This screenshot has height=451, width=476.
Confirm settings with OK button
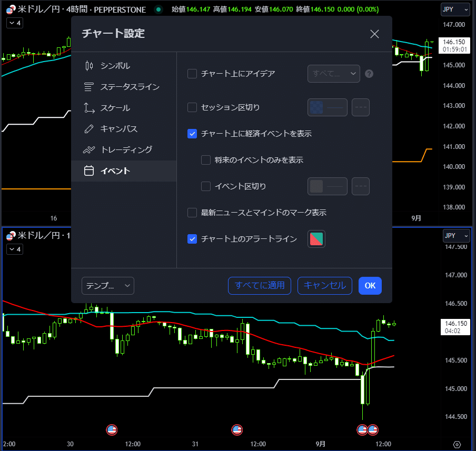pos(370,286)
